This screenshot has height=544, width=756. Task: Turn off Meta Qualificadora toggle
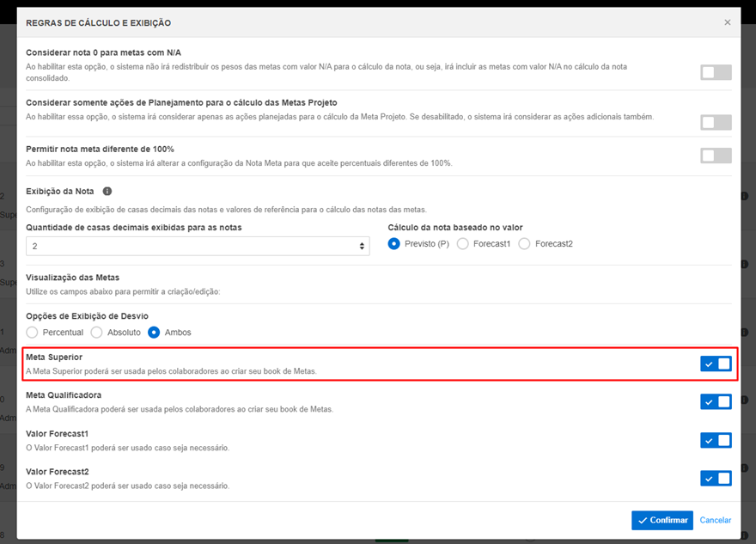716,401
